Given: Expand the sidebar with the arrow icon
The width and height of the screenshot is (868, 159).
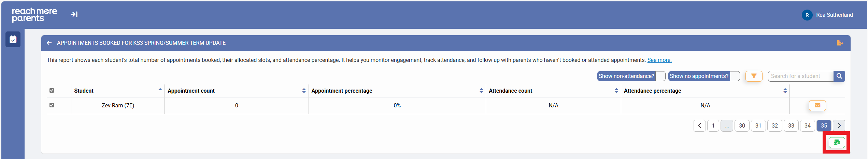Looking at the screenshot, I should click(x=74, y=14).
